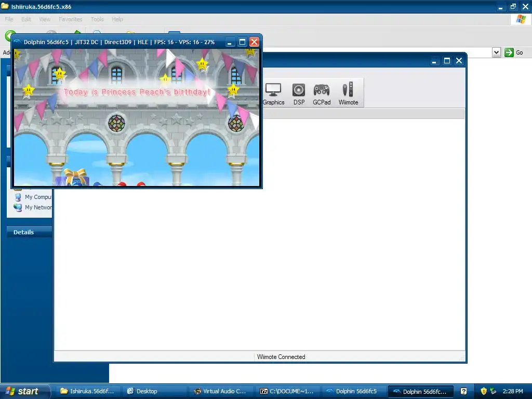This screenshot has height=399, width=532.
Task: Open the Tools menu in Explorer
Action: [x=97, y=19]
